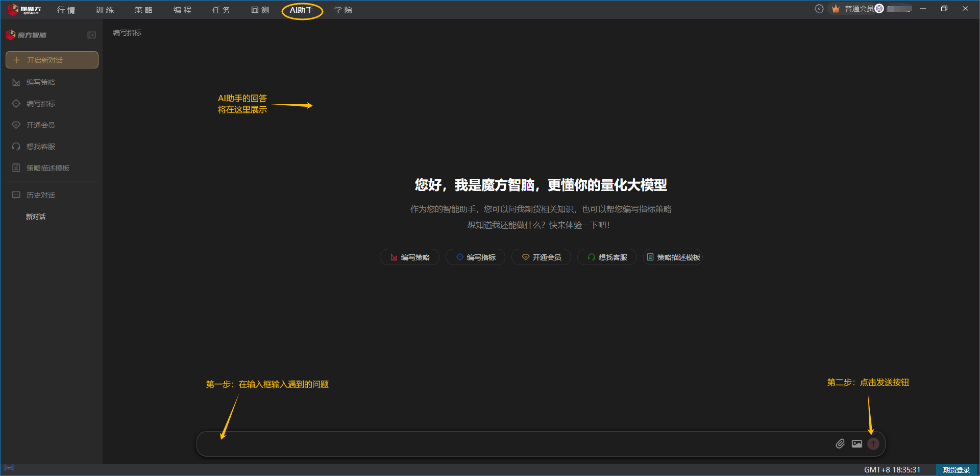Click the 想找客服 quick chip button
The height and width of the screenshot is (476, 980).
pyautogui.click(x=607, y=257)
